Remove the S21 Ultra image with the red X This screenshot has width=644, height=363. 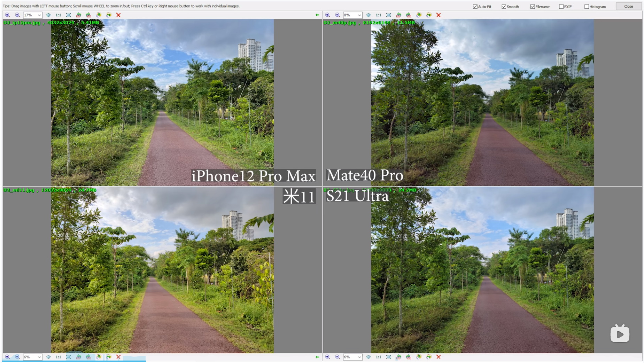point(439,357)
